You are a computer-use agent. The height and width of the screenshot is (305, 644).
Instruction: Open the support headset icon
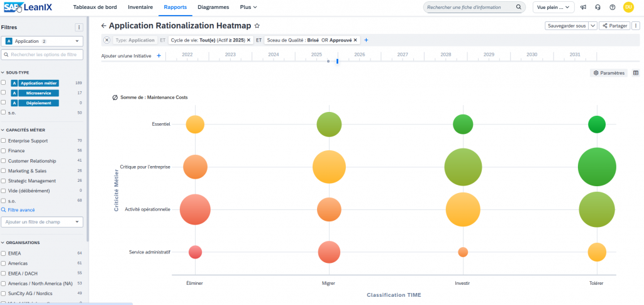click(597, 8)
